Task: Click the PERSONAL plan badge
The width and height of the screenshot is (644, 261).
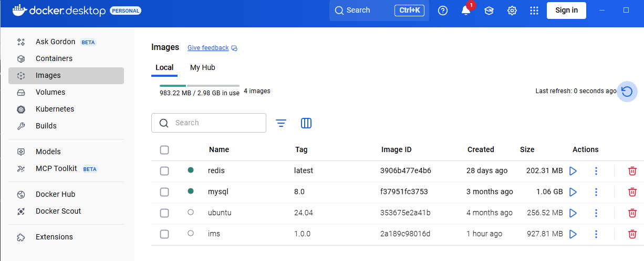Action: tap(126, 11)
